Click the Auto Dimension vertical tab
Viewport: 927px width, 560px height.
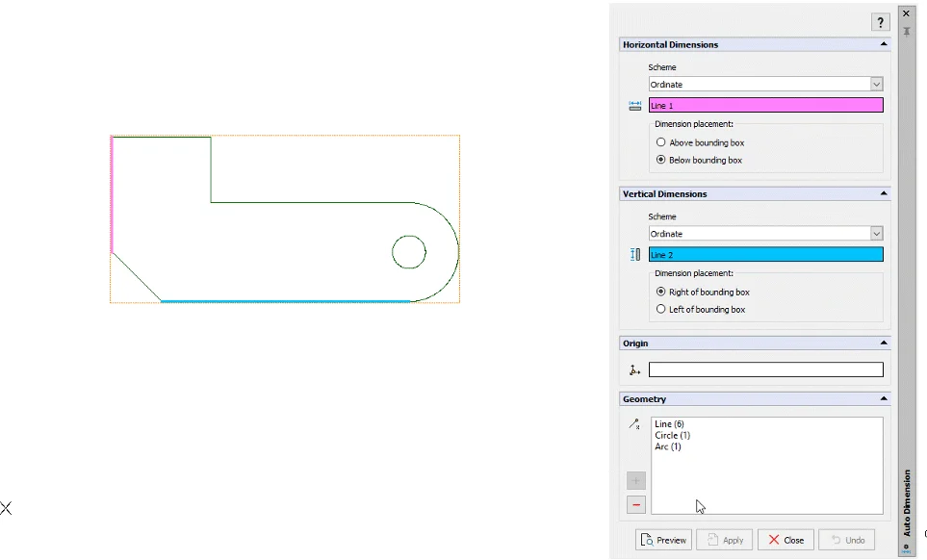(907, 500)
